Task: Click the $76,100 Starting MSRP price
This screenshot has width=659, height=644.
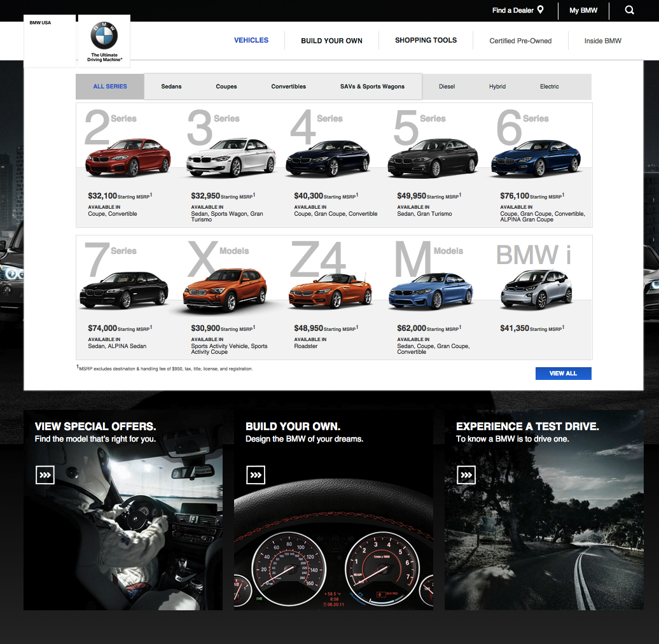Action: [532, 196]
